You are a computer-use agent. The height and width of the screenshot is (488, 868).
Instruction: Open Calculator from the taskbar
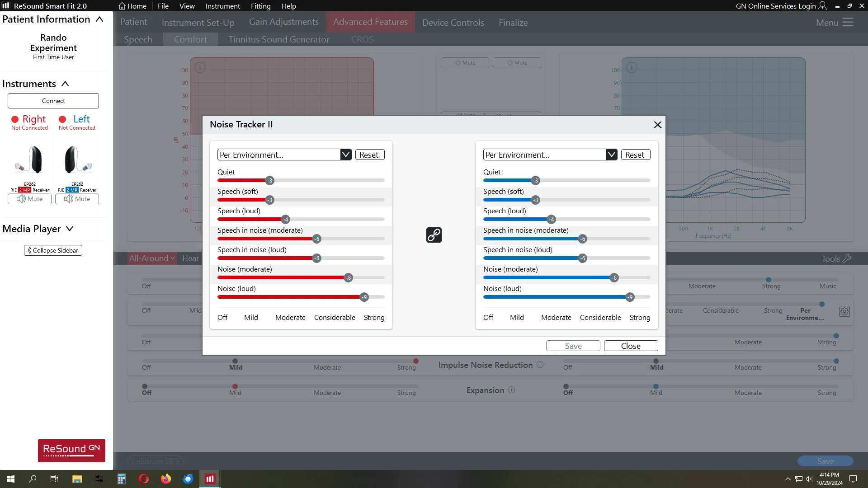click(121, 479)
